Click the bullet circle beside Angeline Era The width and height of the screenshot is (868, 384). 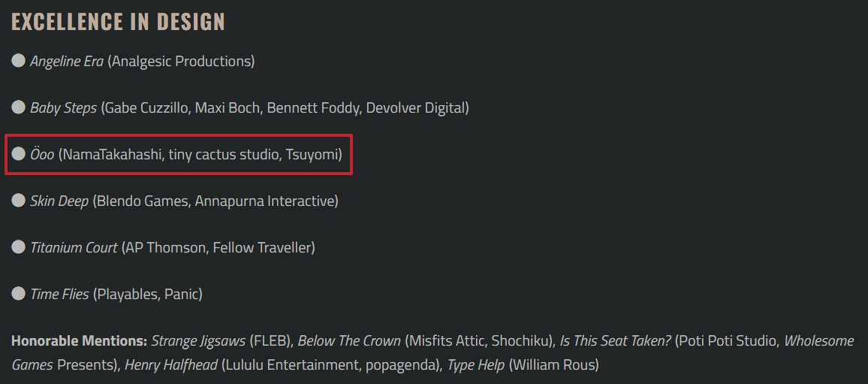(19, 61)
